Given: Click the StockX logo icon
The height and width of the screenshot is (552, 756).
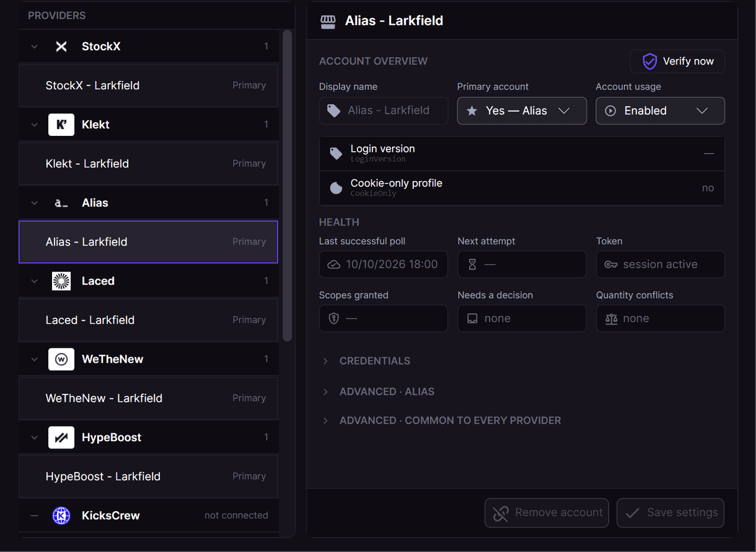Looking at the screenshot, I should (61, 47).
